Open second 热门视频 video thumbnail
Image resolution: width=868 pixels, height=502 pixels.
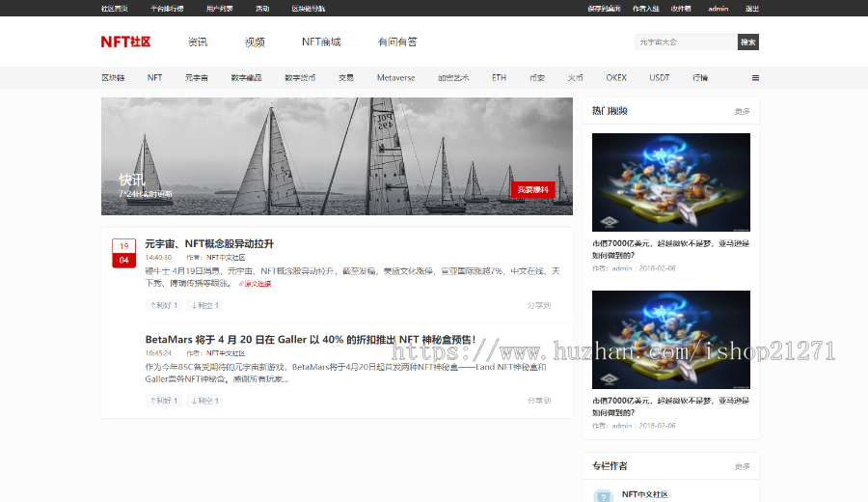pyautogui.click(x=671, y=340)
